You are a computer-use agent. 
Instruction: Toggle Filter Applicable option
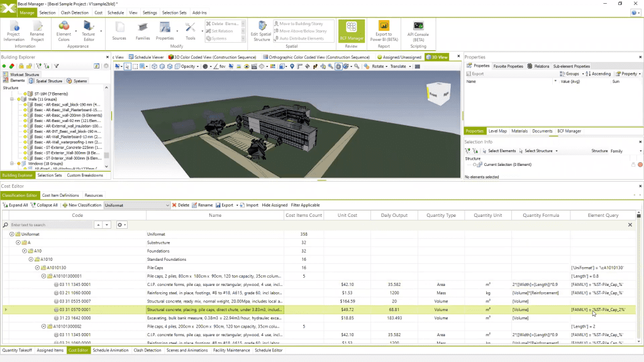click(x=305, y=206)
